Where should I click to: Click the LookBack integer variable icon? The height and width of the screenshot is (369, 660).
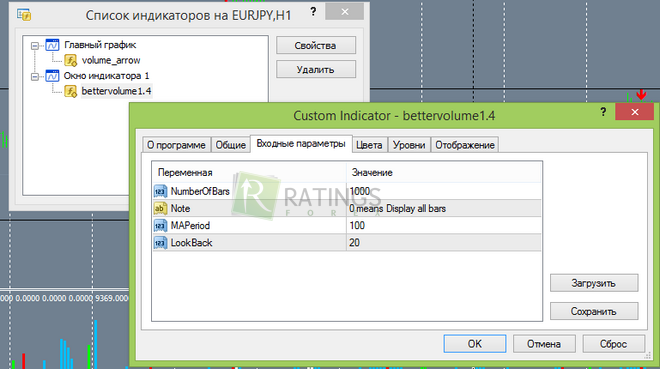(x=160, y=243)
